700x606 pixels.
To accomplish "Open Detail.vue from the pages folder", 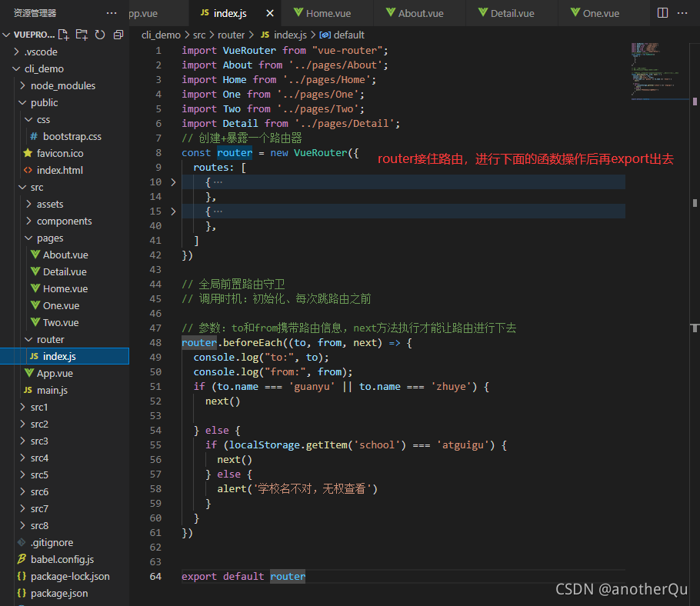I will click(65, 272).
